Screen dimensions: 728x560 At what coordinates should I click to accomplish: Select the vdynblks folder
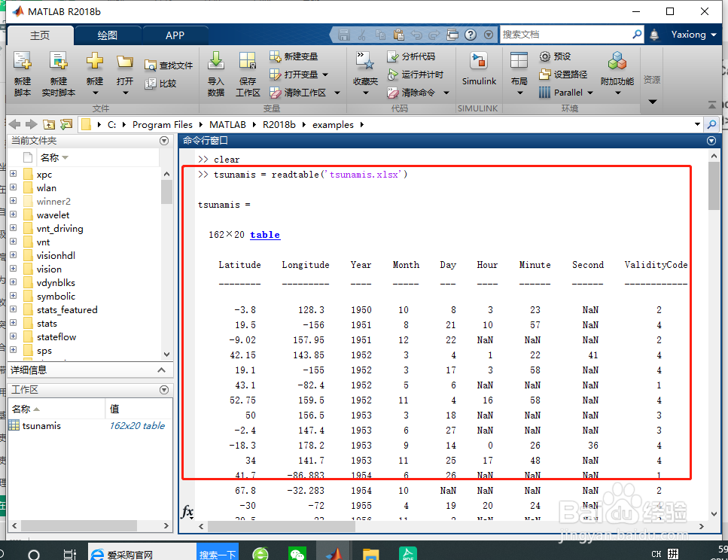tap(56, 283)
